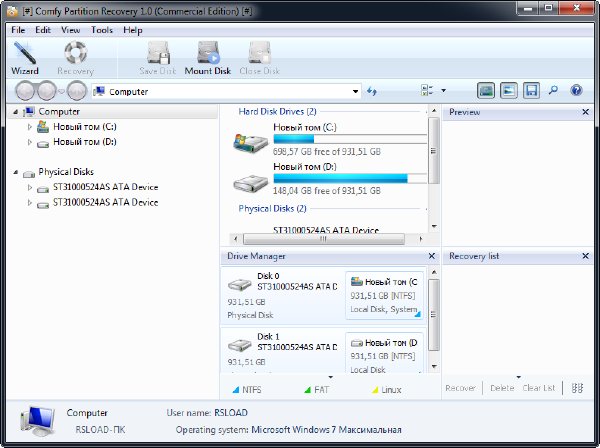600x448 pixels.
Task: Click the Hard Disk Drives (2) group header
Action: tap(277, 112)
